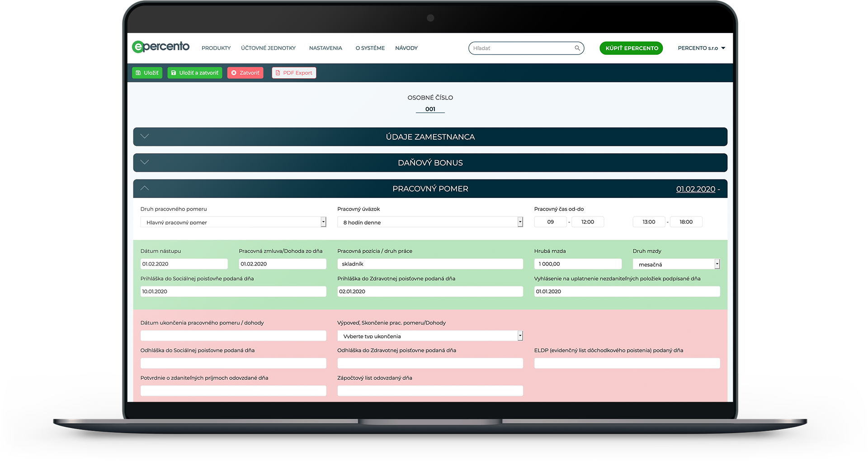Click the search magnifier icon

pyautogui.click(x=577, y=48)
